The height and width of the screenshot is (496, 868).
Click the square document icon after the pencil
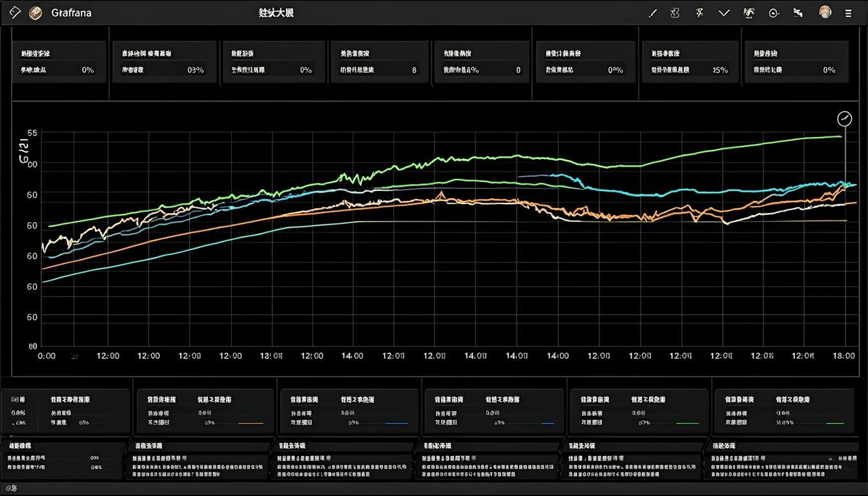pos(675,13)
